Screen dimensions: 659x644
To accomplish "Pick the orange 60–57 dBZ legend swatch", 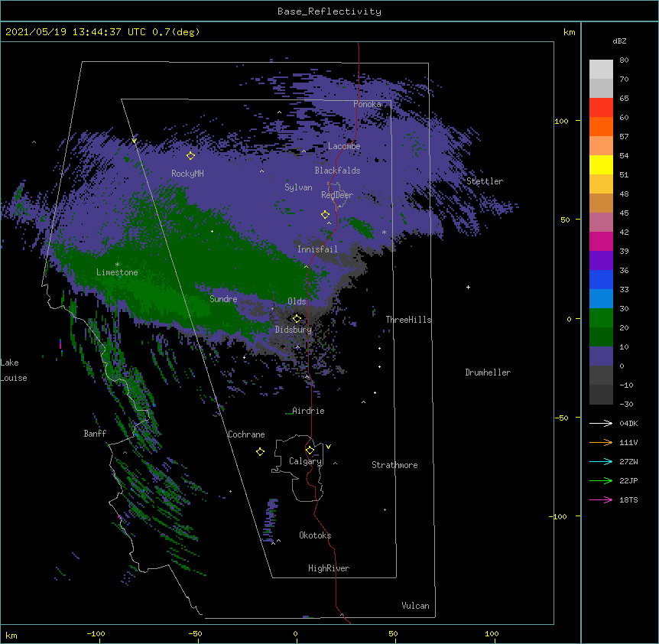I will (x=601, y=126).
